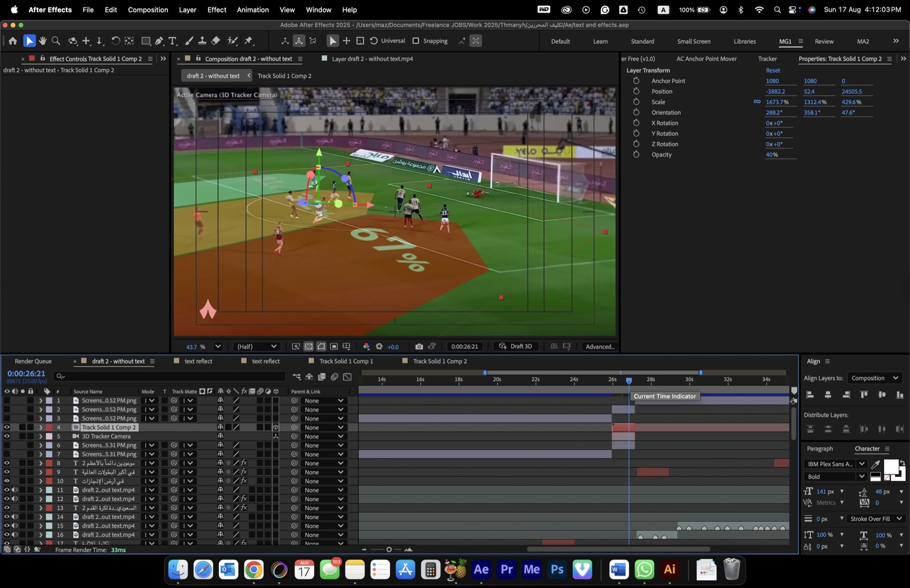Select the Horizontal Type tool
This screenshot has height=588, width=910.
click(x=173, y=41)
